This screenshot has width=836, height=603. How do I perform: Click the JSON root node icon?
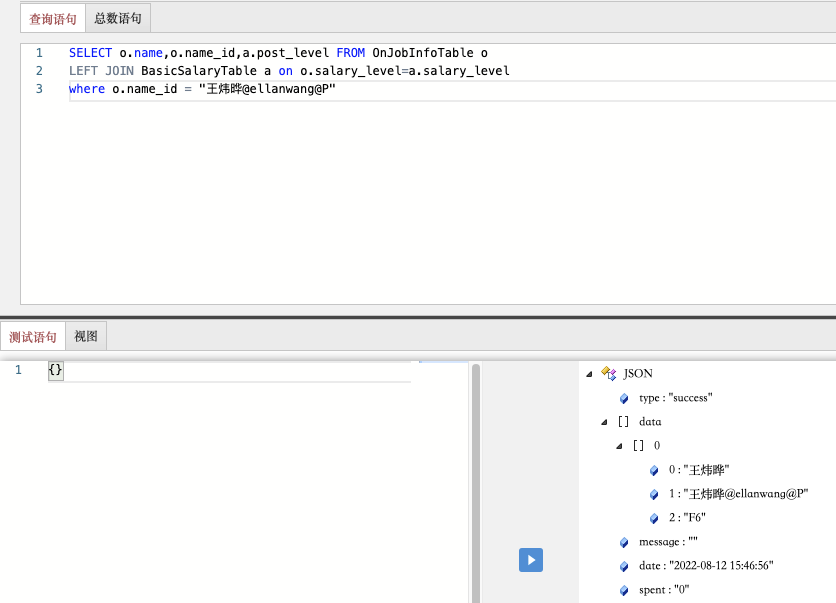click(x=608, y=373)
